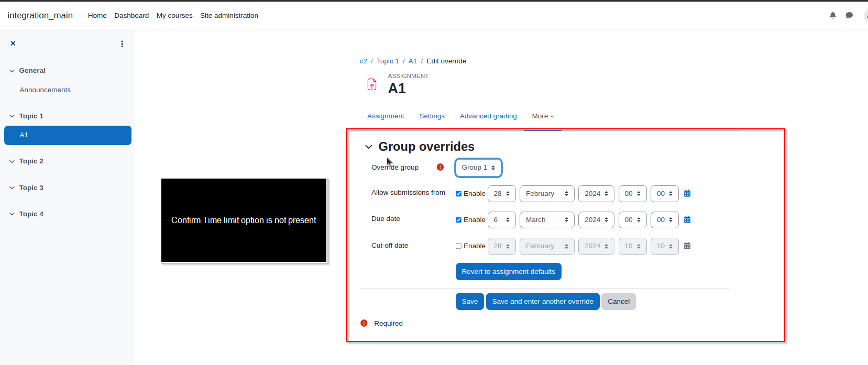Click the Save button
The width and height of the screenshot is (868, 365).
click(x=469, y=302)
